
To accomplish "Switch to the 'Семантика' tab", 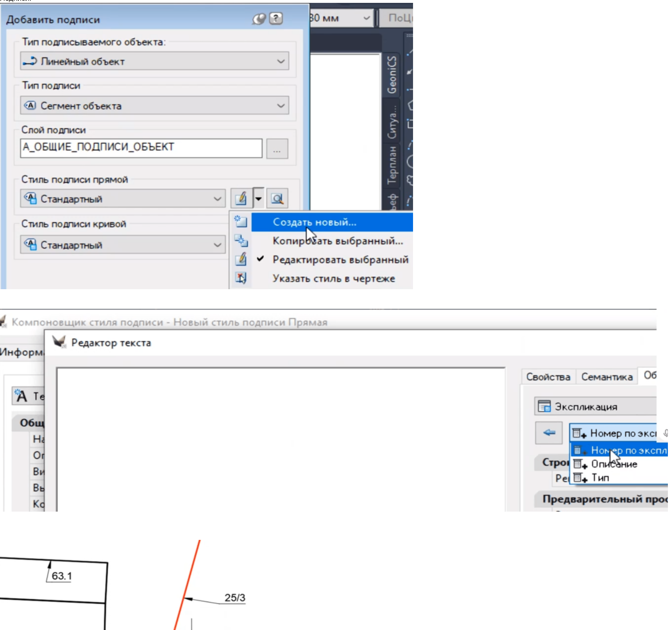I will pos(606,377).
